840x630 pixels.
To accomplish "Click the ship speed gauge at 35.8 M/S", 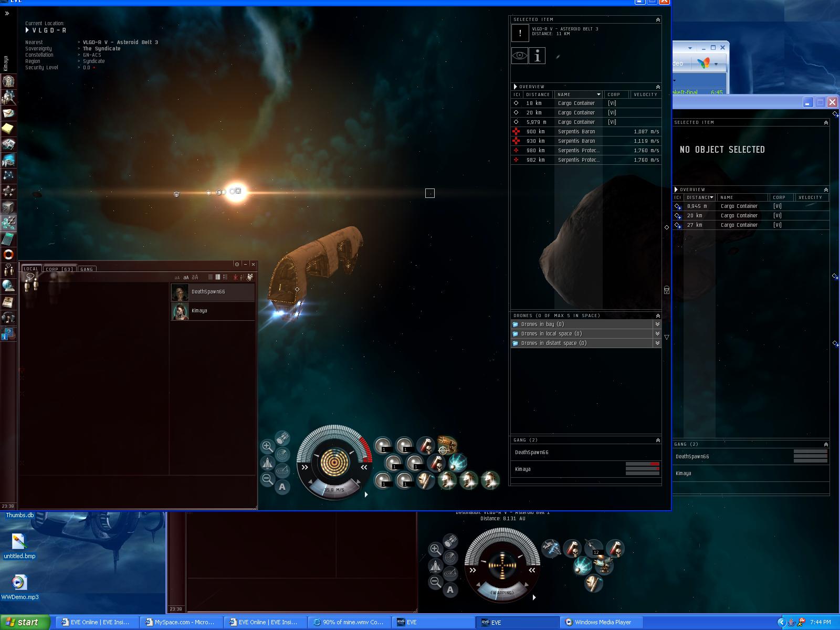I will [x=334, y=489].
